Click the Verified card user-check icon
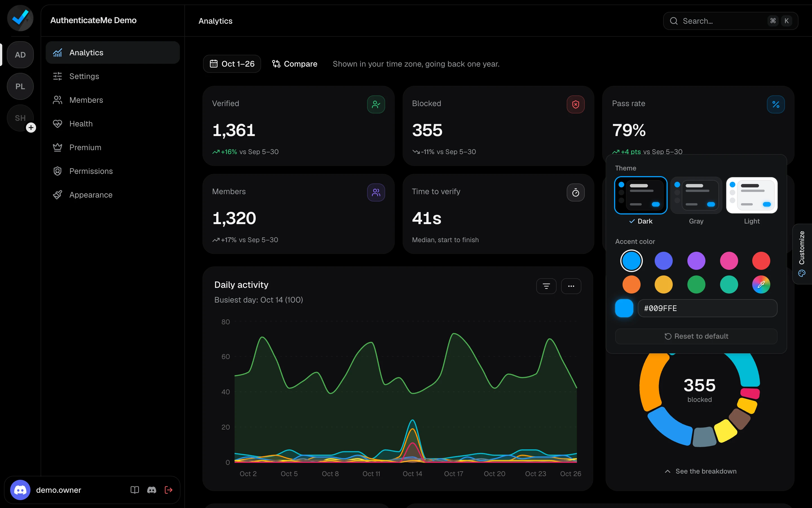The height and width of the screenshot is (508, 812). tap(376, 104)
